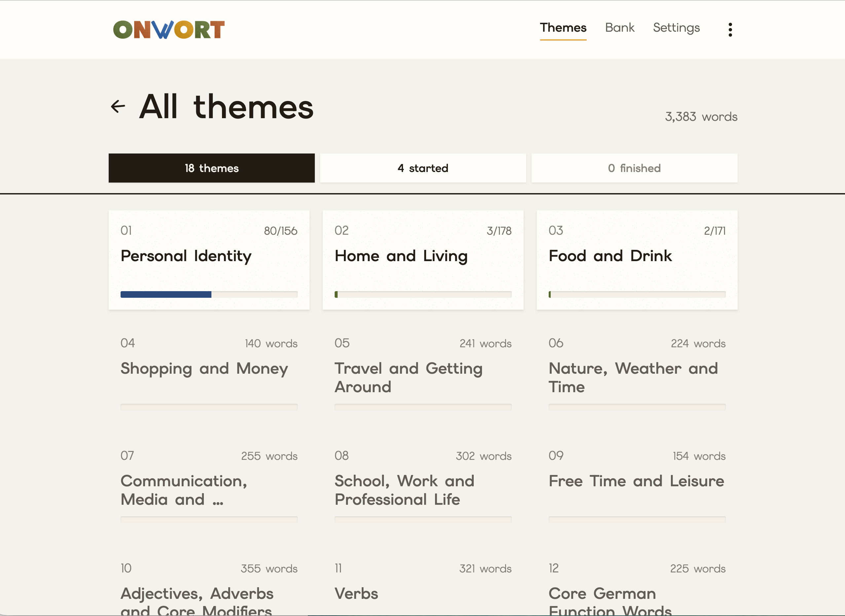Screen dimensions: 845x616
Task: Open the Bank page
Action: coord(619,28)
